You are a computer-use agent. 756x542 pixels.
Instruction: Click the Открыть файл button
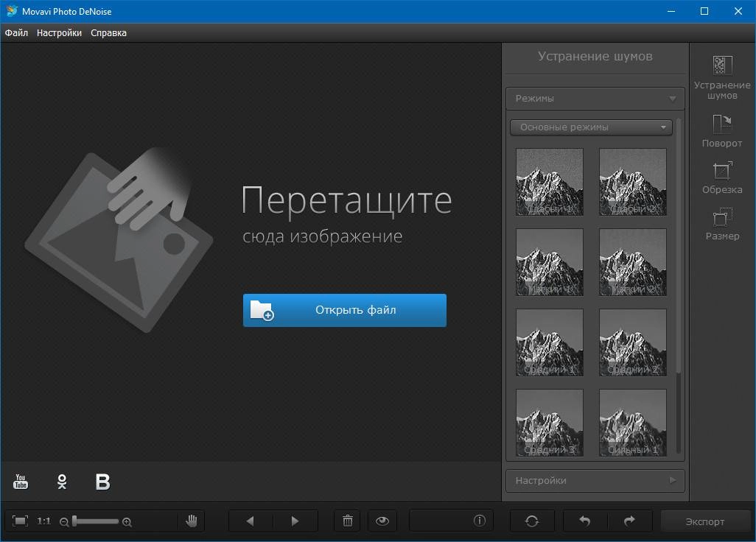pyautogui.click(x=345, y=310)
